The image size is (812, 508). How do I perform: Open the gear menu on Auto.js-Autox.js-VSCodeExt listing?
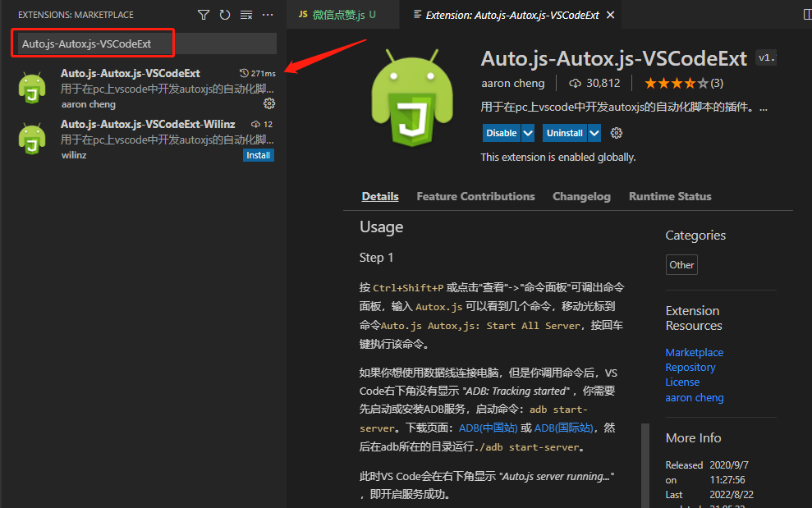click(x=269, y=103)
